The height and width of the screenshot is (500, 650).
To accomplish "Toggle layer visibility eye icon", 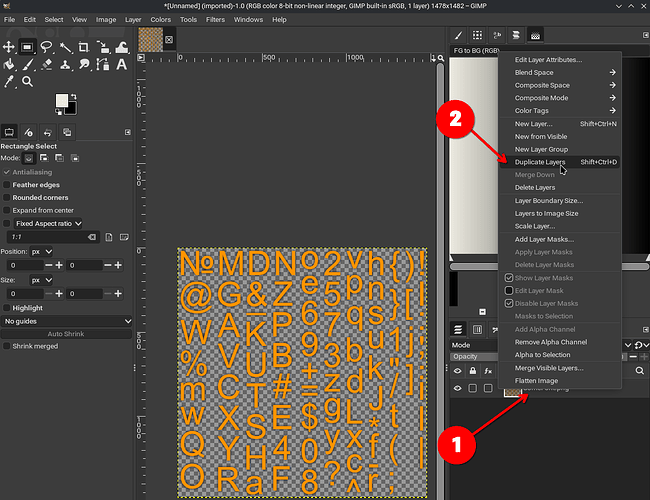I will pos(458,388).
